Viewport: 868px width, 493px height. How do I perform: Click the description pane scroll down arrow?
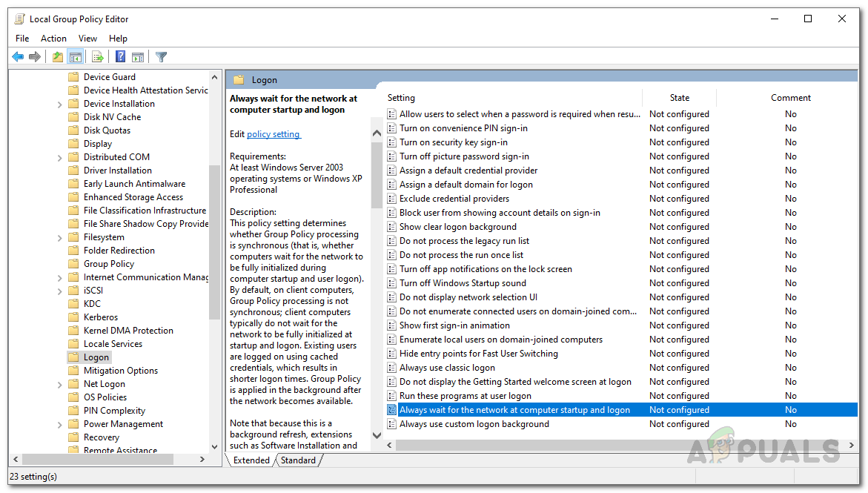[376, 436]
